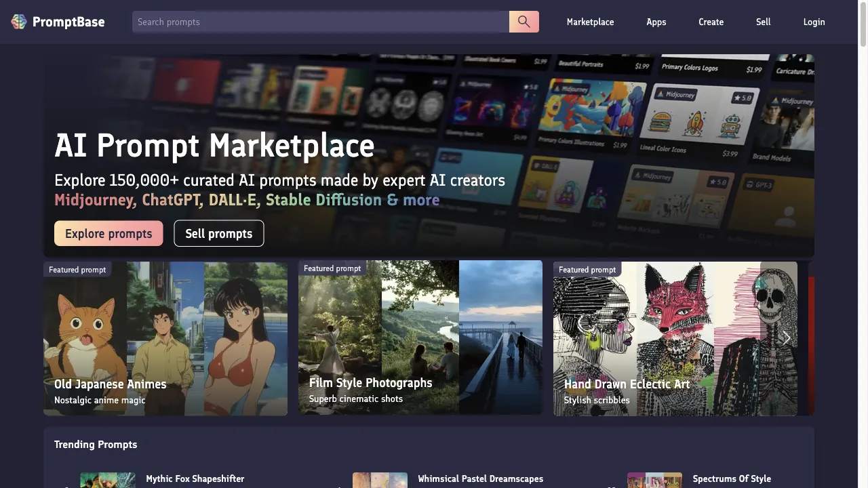Click the Whimsical Pastel Dreamscapes thumbnail image
The width and height of the screenshot is (868, 488).
click(x=380, y=480)
